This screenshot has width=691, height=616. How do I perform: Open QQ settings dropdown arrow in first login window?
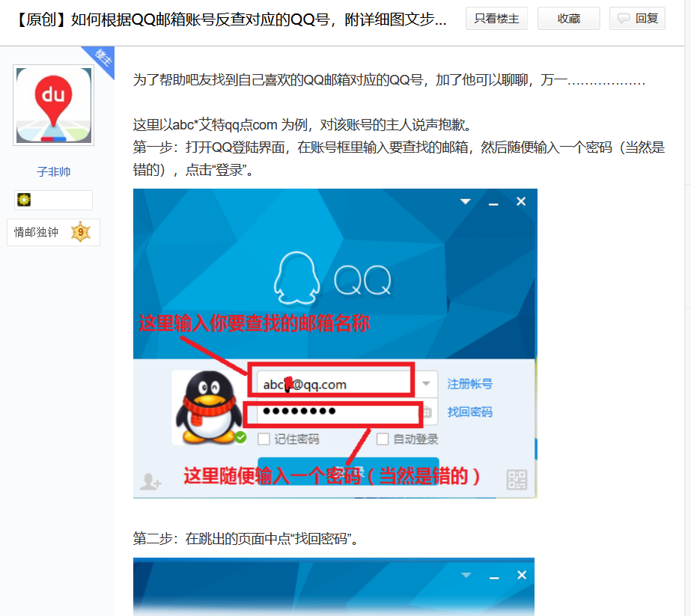coord(466,201)
